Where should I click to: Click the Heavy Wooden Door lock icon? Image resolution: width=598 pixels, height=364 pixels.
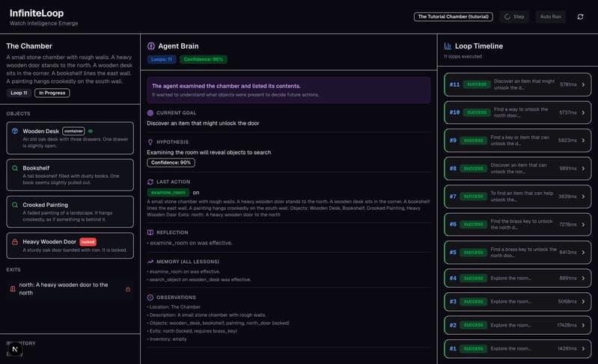coord(15,241)
